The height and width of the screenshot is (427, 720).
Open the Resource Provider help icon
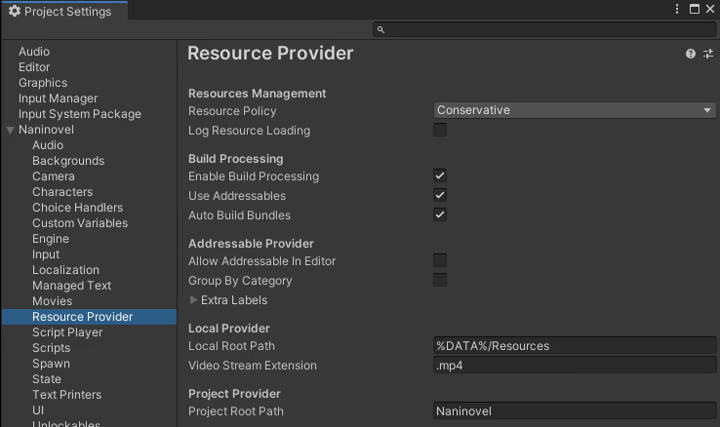[x=690, y=54]
